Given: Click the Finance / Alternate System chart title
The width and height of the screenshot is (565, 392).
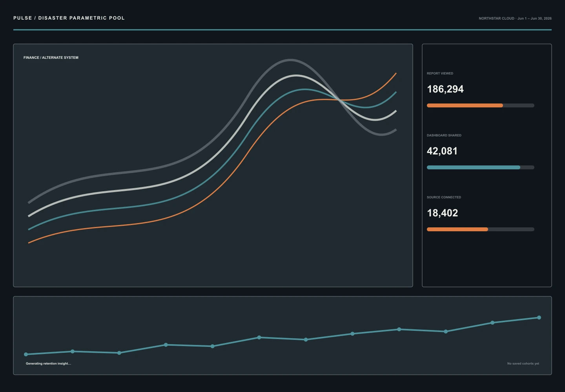Looking at the screenshot, I should [x=51, y=58].
